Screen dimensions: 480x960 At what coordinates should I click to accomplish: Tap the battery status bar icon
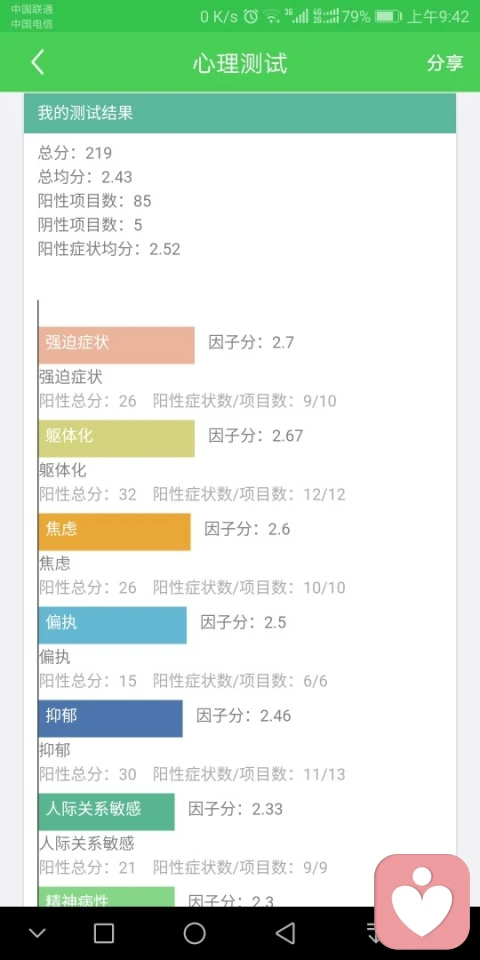[x=388, y=17]
